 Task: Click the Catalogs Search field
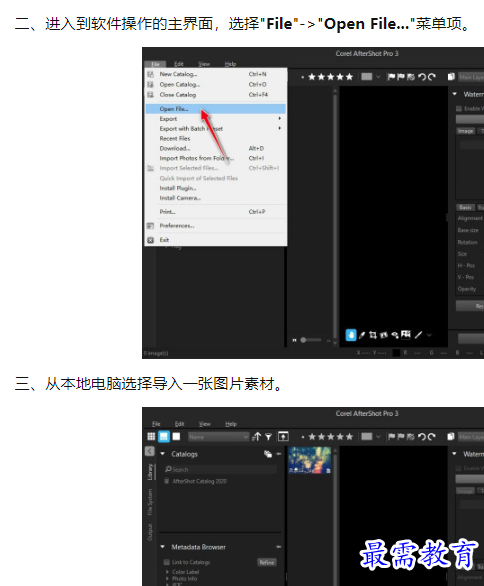pyautogui.click(x=221, y=469)
